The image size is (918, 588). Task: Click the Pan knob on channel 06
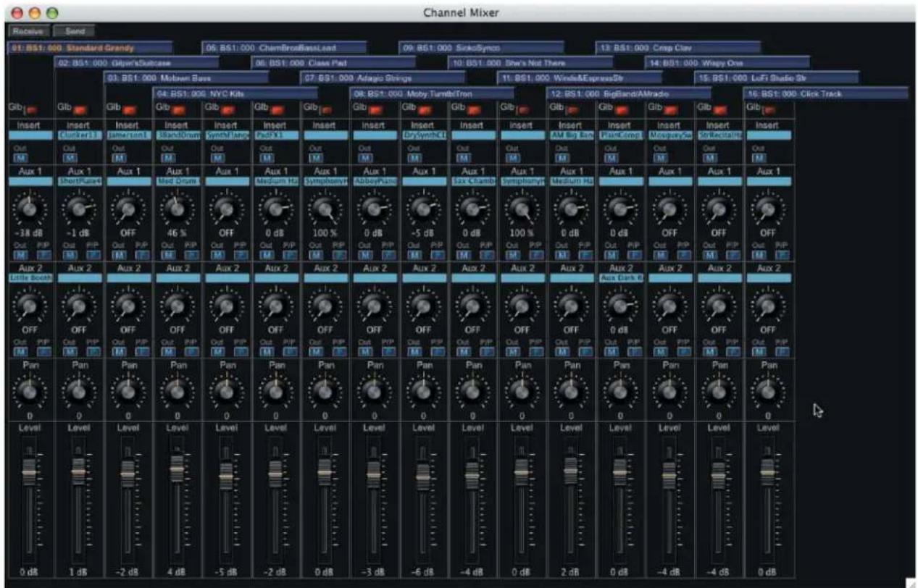[x=275, y=390]
